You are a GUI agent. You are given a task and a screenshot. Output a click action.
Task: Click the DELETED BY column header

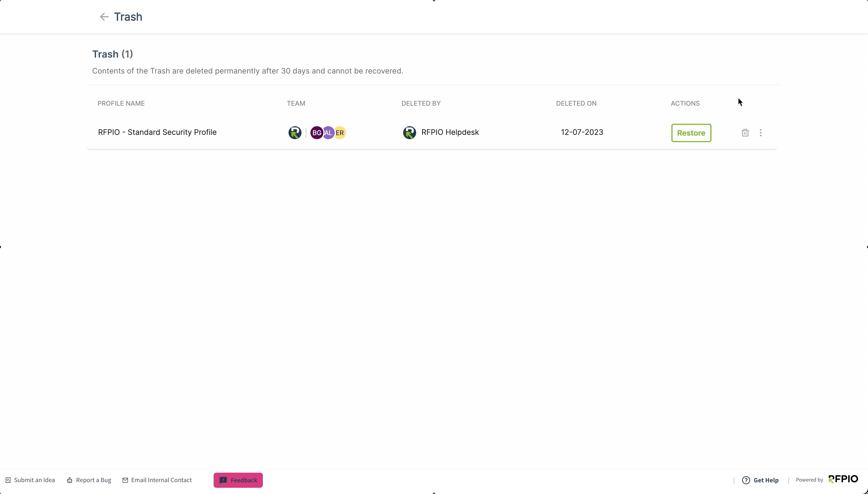pos(421,104)
